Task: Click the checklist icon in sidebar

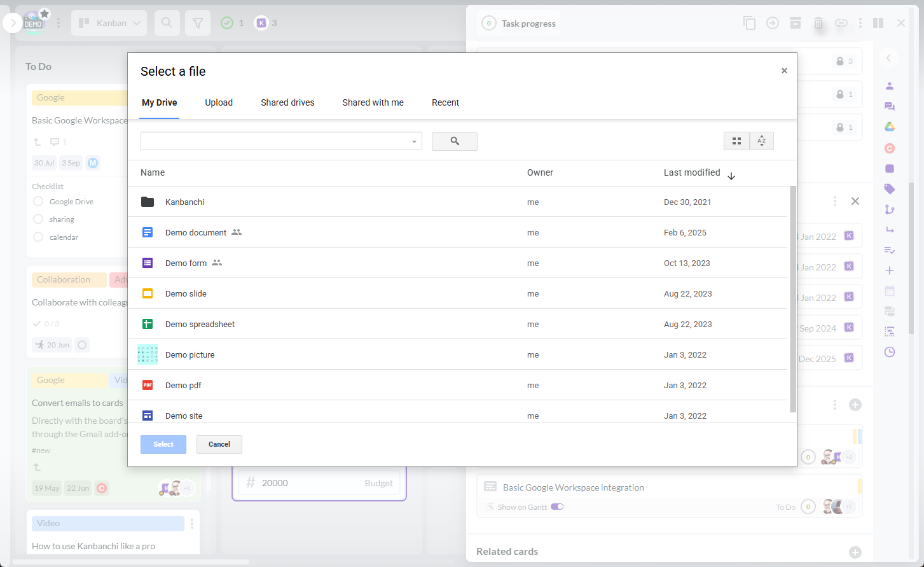Action: [x=890, y=250]
